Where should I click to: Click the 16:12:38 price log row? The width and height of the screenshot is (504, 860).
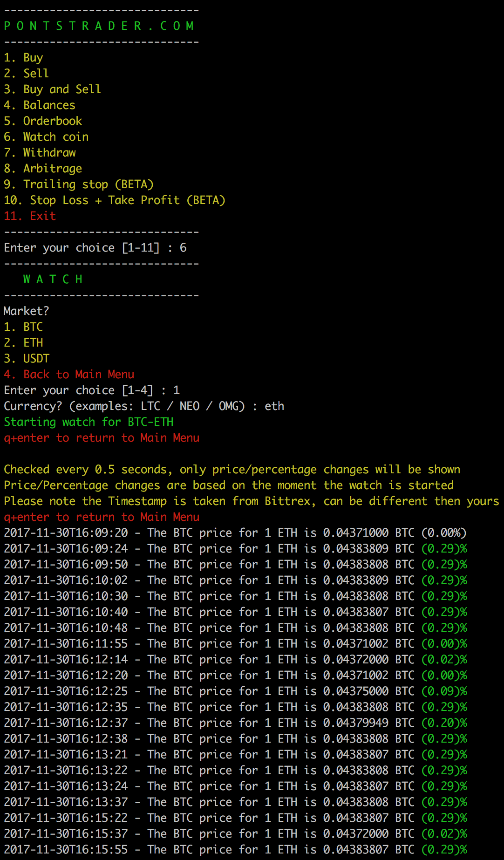pos(235,739)
